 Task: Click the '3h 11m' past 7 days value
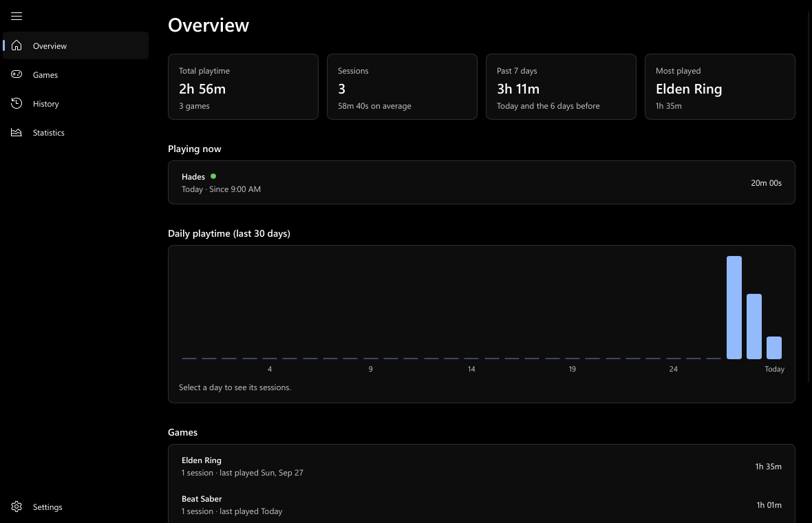click(x=518, y=89)
